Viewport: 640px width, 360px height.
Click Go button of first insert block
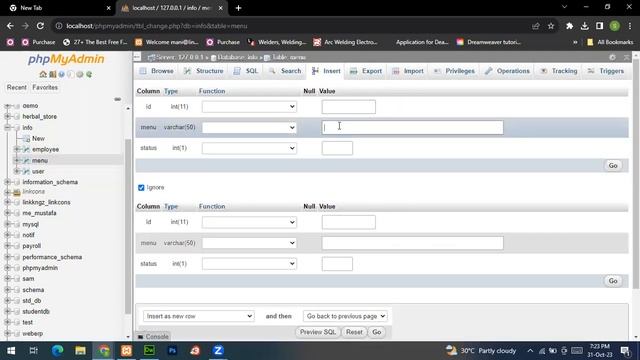coord(613,166)
